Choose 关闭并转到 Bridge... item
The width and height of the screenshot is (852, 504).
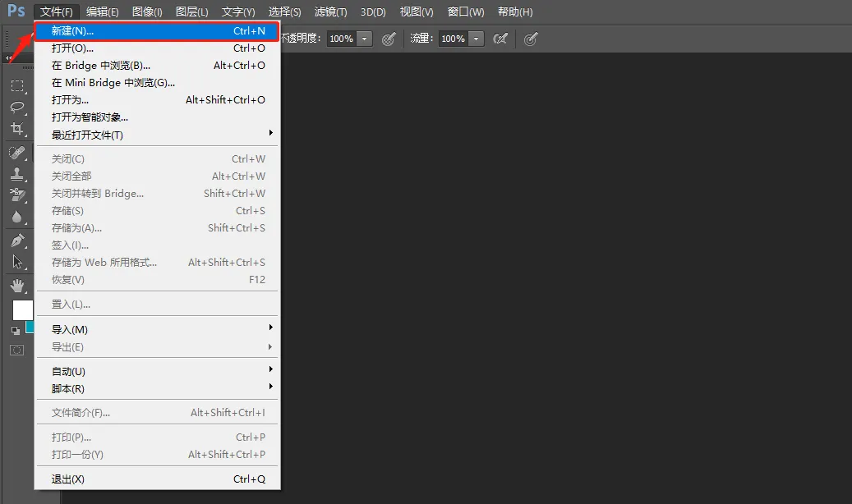click(x=158, y=194)
